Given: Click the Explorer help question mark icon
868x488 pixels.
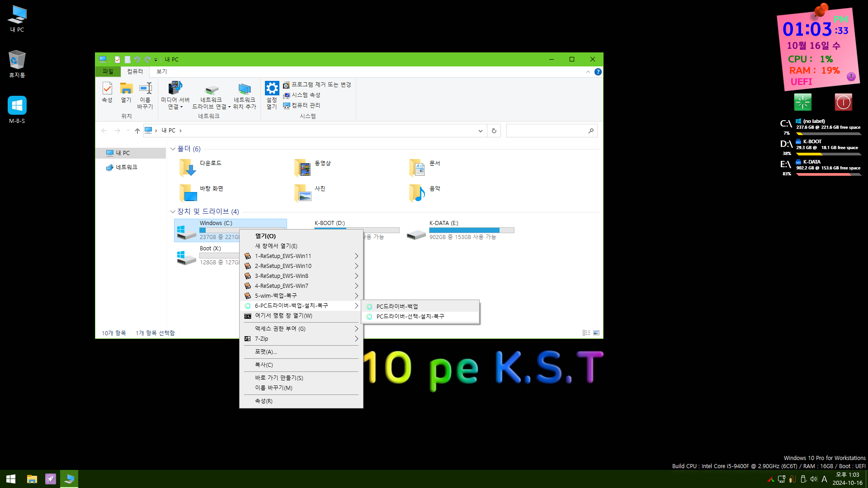Looking at the screenshot, I should pos(598,72).
